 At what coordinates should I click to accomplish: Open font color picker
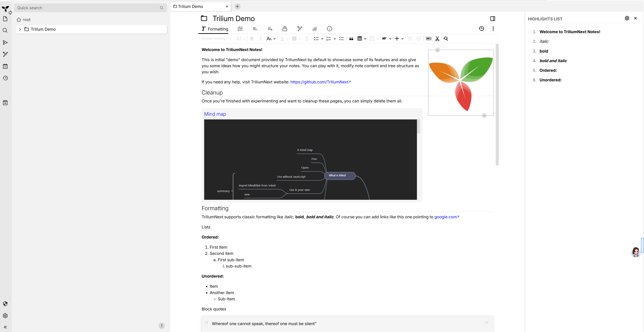[282, 39]
